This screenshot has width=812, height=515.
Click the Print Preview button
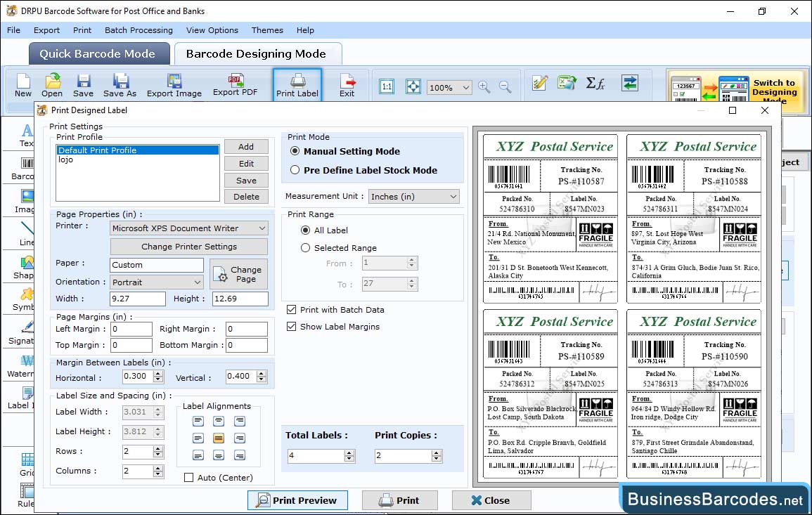coord(297,500)
